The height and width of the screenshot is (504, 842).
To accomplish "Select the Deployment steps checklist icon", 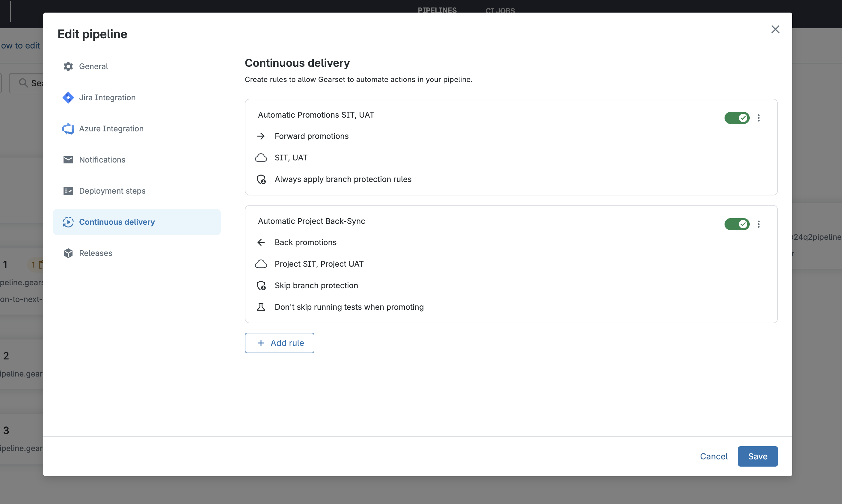I will coord(68,191).
